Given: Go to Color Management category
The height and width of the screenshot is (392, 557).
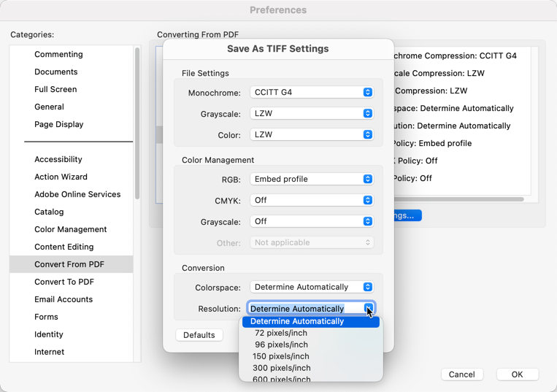Looking at the screenshot, I should [x=71, y=230].
